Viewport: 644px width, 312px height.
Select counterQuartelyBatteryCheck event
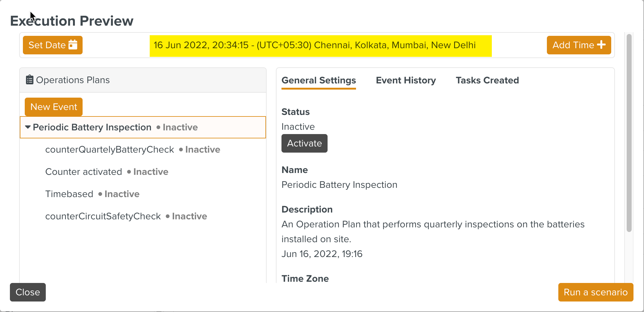point(109,150)
